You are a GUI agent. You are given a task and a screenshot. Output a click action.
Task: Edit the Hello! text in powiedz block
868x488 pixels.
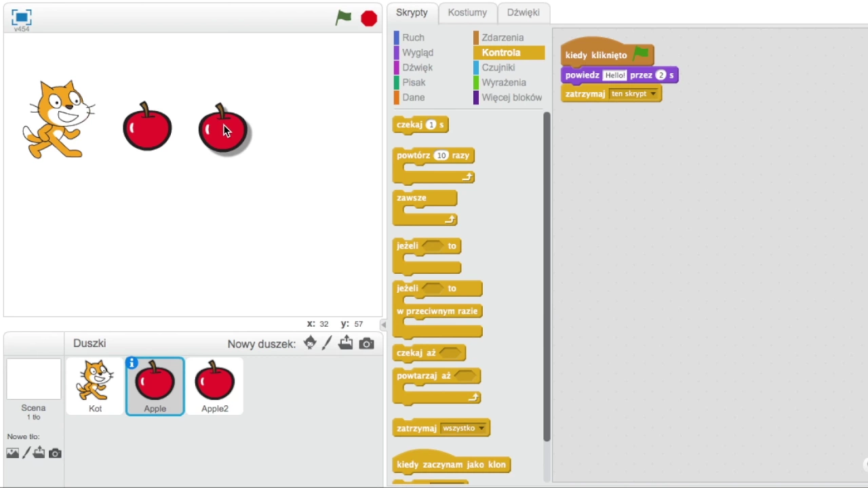(614, 75)
